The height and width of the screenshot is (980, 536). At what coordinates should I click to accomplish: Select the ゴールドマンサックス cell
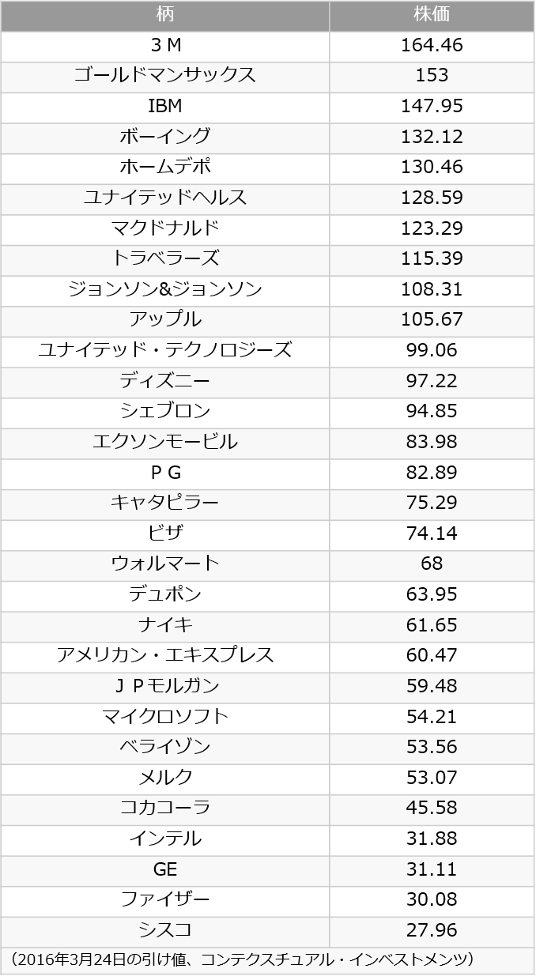click(x=165, y=77)
